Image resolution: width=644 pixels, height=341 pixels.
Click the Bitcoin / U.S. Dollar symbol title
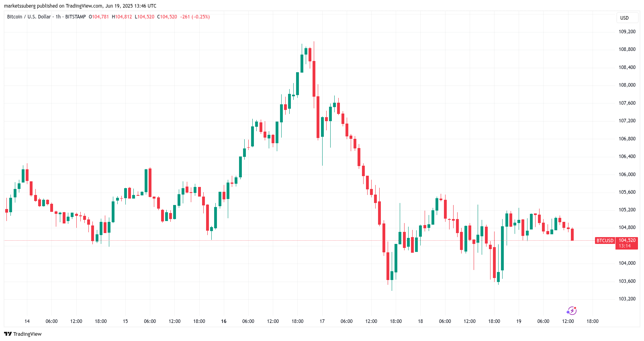click(29, 17)
